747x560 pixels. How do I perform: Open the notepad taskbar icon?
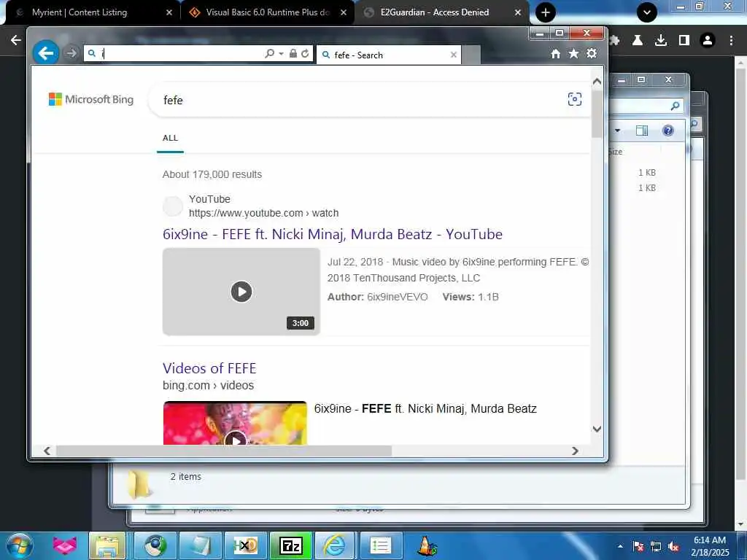coord(201,545)
